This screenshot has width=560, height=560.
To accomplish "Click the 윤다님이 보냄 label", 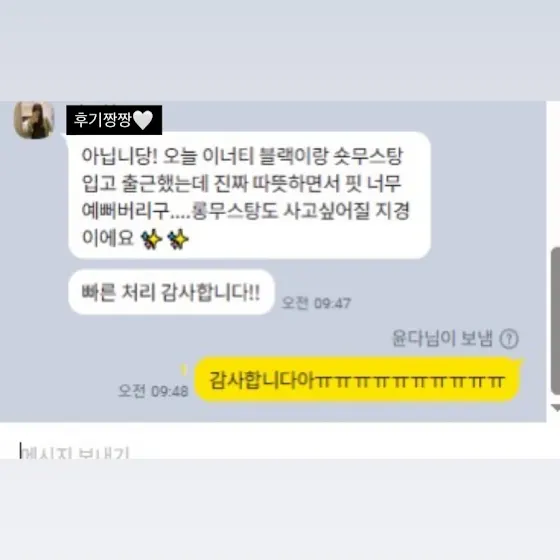I will coord(442,338).
